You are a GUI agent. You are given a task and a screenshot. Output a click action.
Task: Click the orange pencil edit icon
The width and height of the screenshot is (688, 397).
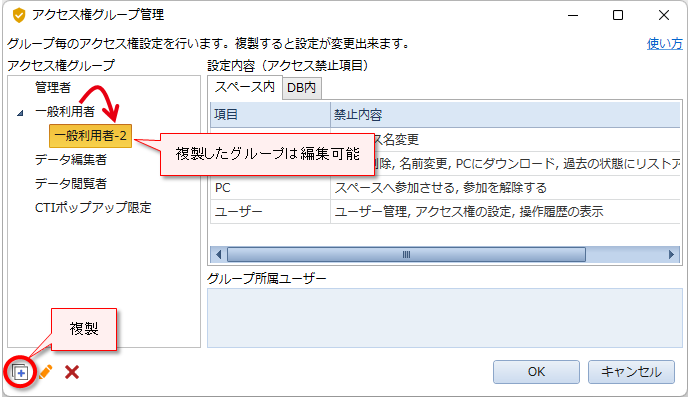46,372
